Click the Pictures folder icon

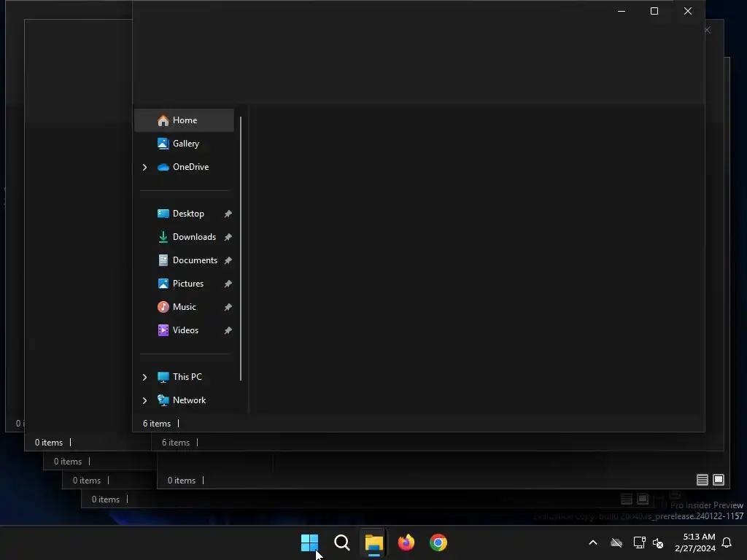[163, 284]
